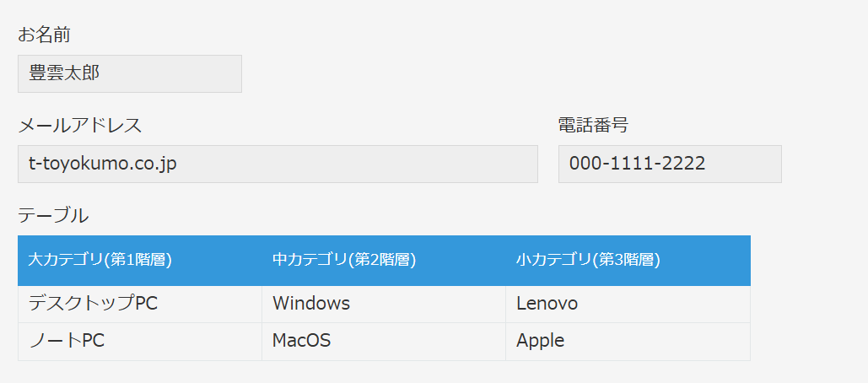Click the メールアドレス label
The height and width of the screenshot is (383, 868).
79,126
